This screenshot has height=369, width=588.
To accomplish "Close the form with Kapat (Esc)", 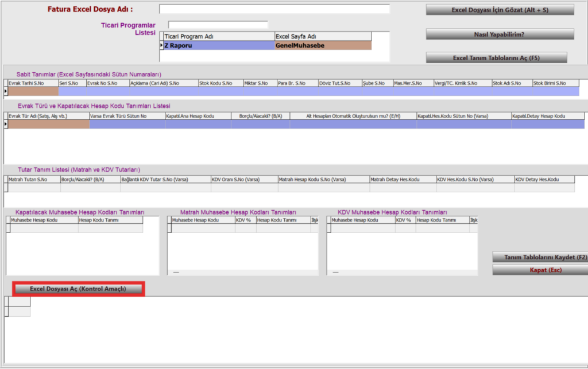I will pyautogui.click(x=540, y=270).
